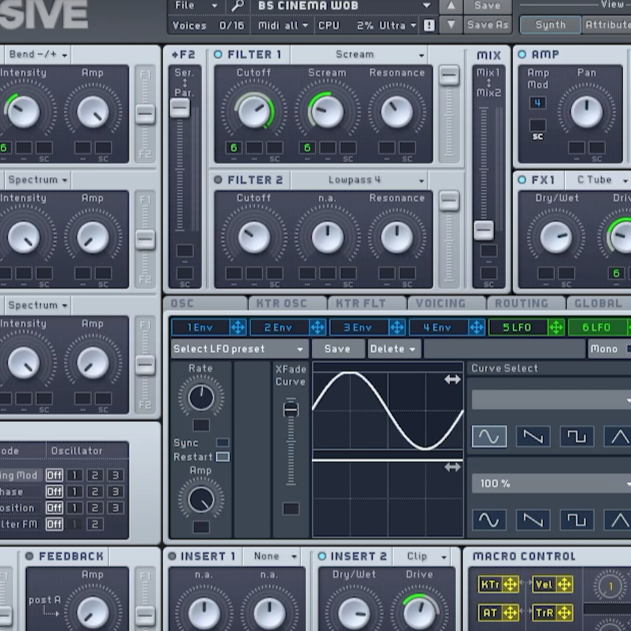Click the Vel macro drag handle icon
631x631 pixels.
565,584
